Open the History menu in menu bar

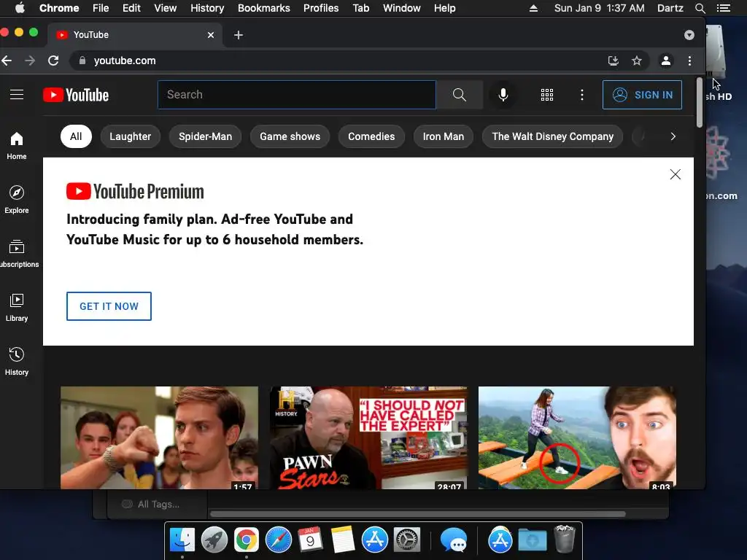pos(207,8)
